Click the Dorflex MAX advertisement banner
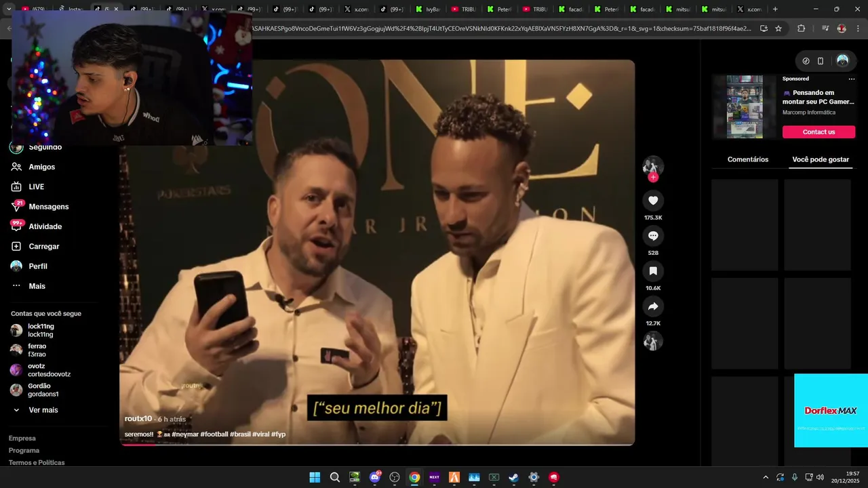Viewport: 868px width, 488px height. 831,411
